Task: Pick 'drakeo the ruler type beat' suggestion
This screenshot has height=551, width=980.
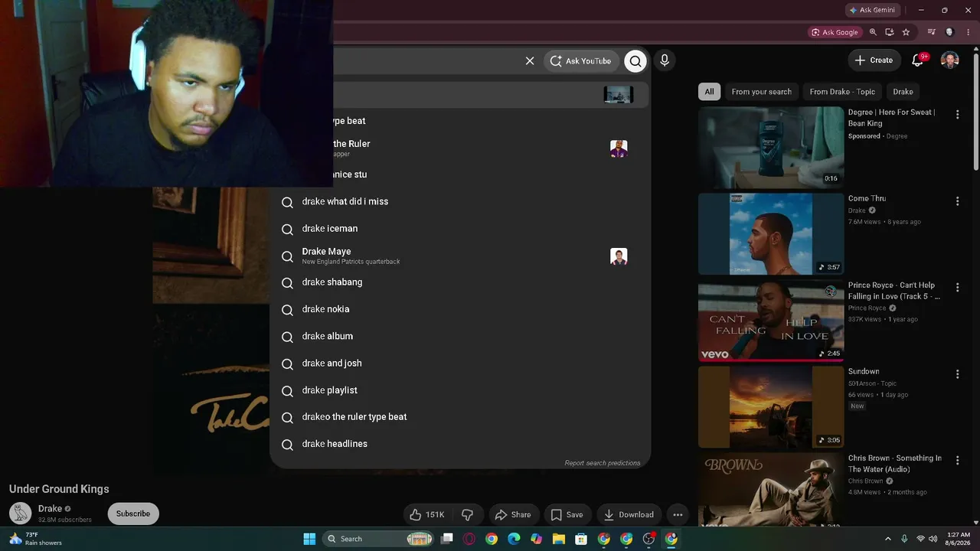Action: click(x=460, y=417)
